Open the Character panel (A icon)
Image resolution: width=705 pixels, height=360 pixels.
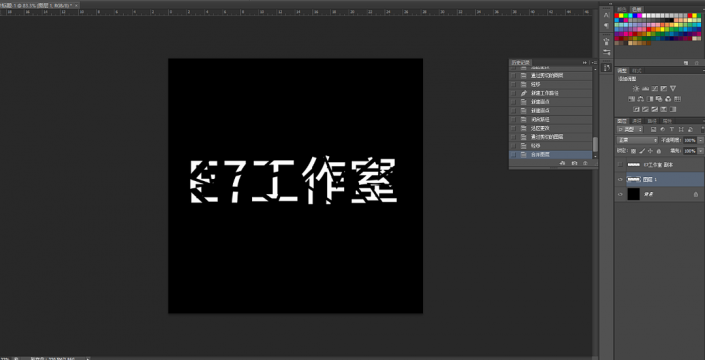pyautogui.click(x=607, y=16)
